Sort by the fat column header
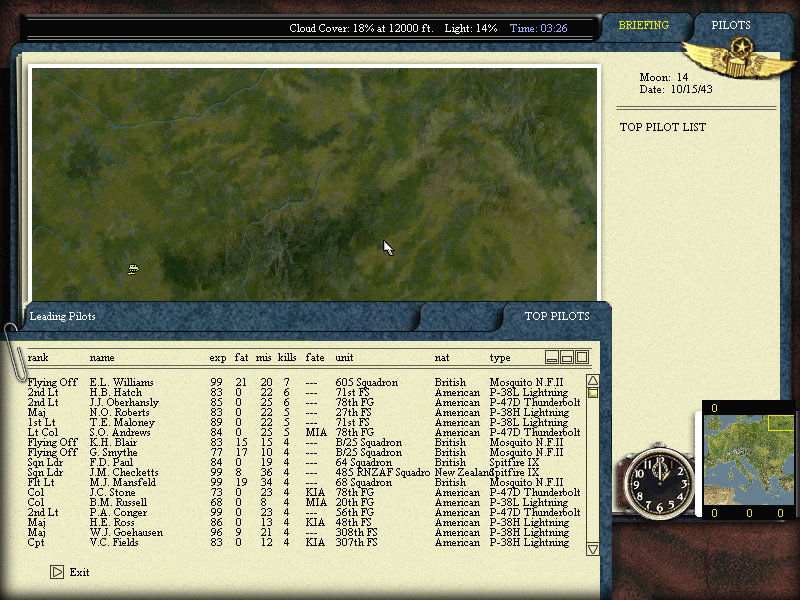The width and height of the screenshot is (800, 600). (x=241, y=357)
